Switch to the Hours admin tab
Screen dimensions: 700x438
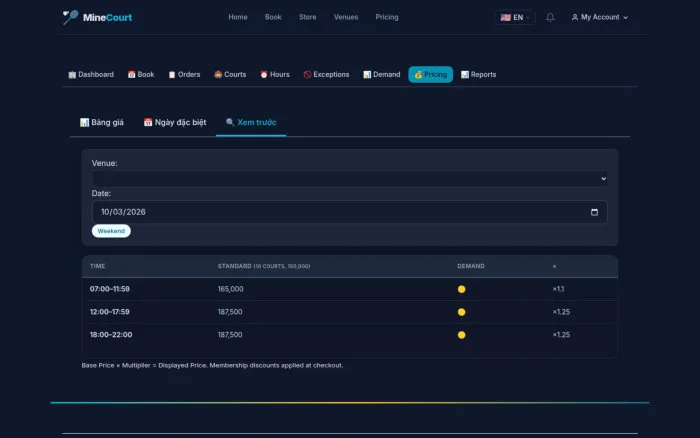(x=275, y=75)
